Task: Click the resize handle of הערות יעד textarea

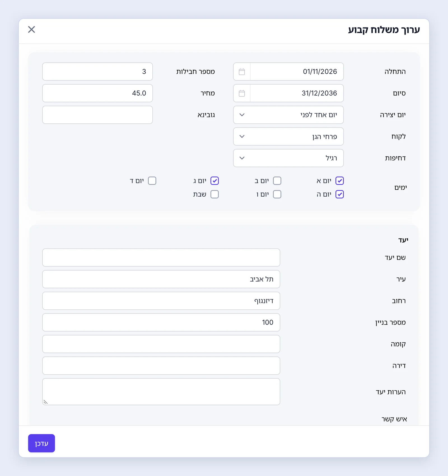Action: coord(46,402)
